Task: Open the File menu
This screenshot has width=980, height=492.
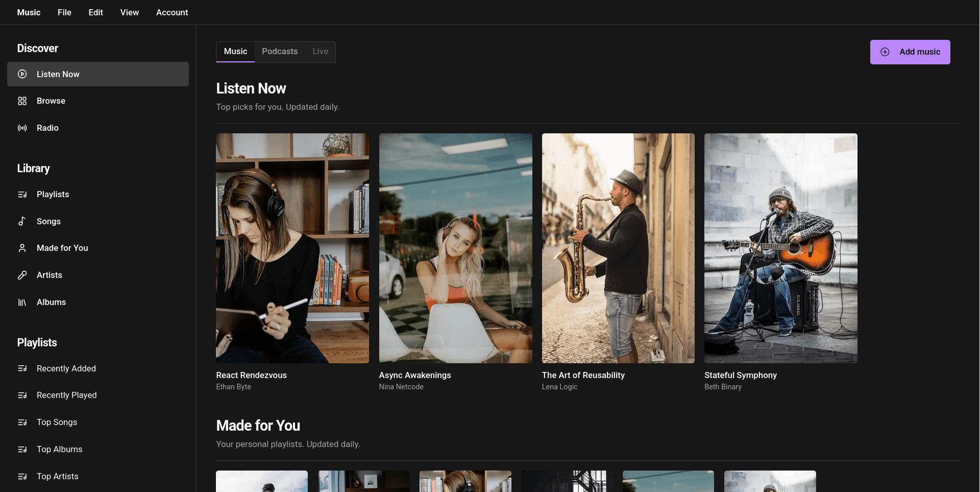Action: 64,12
